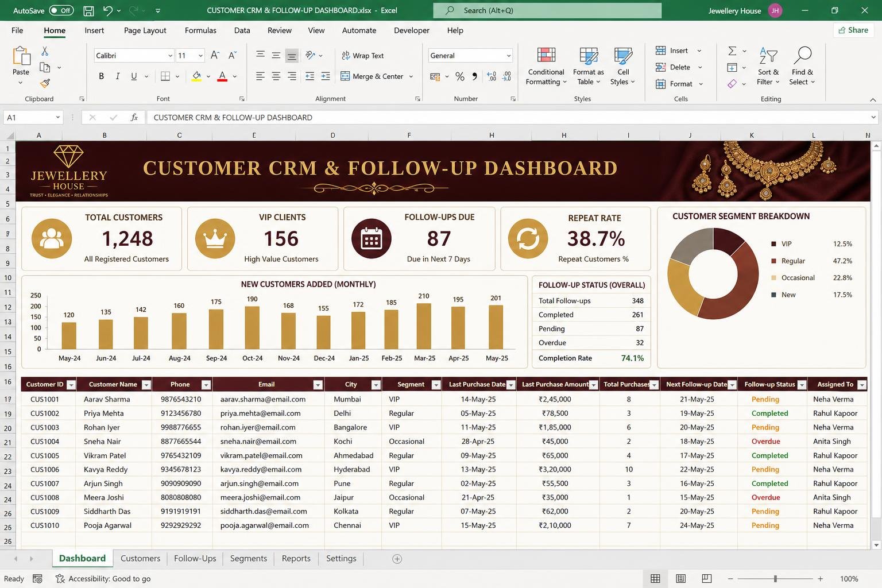Screen dimensions: 882x588
Task: Click Decrease Decimal icon
Action: 506,76
